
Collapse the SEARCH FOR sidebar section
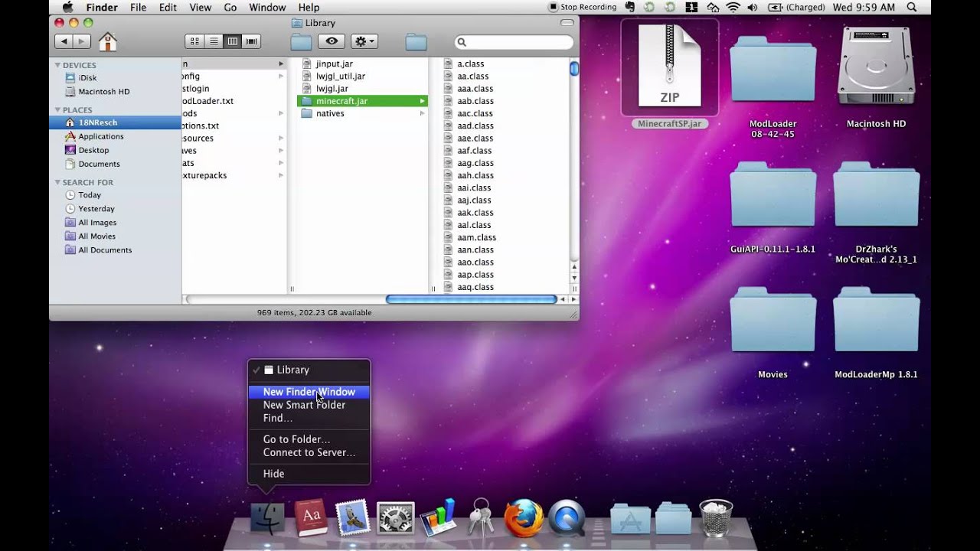[57, 182]
